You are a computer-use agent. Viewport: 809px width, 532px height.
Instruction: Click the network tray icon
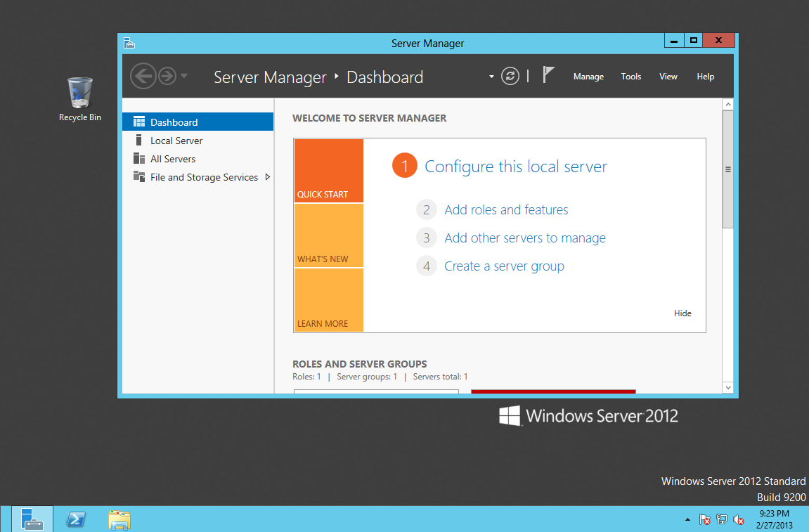click(722, 519)
